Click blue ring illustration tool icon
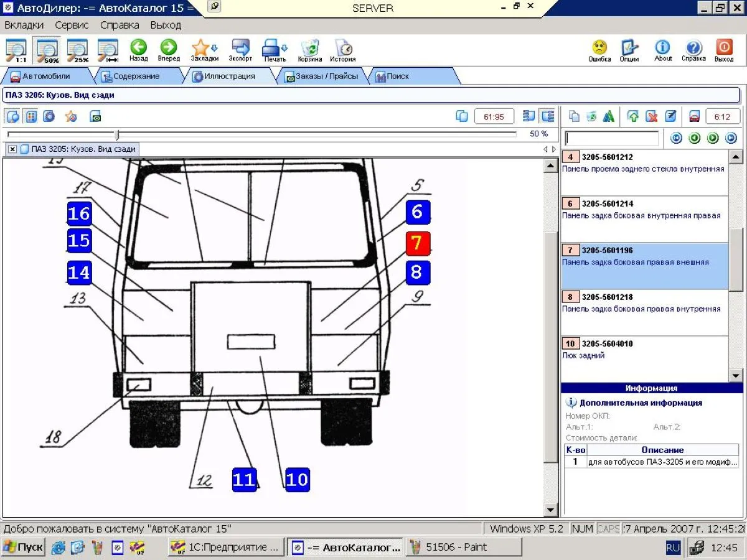Image resolution: width=747 pixels, height=560 pixels. [x=49, y=116]
